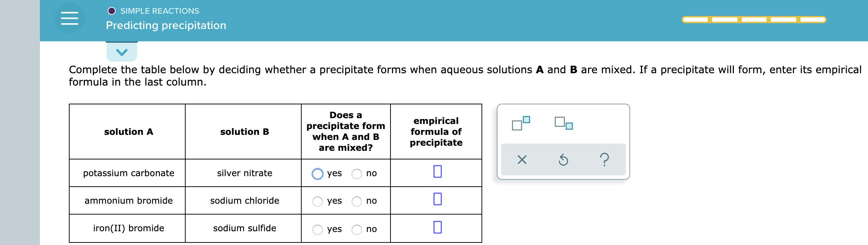This screenshot has width=868, height=245.
Task: Click the SIMPLE REACTIONS topic label
Action: tap(159, 11)
